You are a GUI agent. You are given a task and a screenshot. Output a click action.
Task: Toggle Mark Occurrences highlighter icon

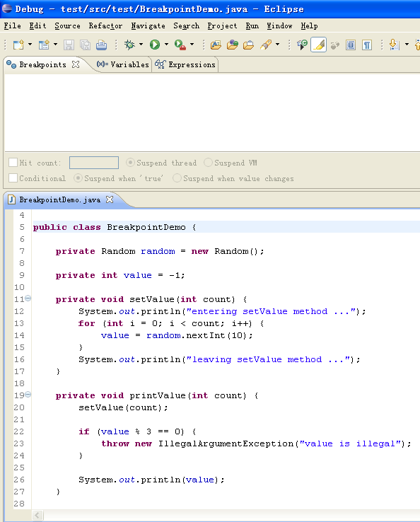(318, 45)
